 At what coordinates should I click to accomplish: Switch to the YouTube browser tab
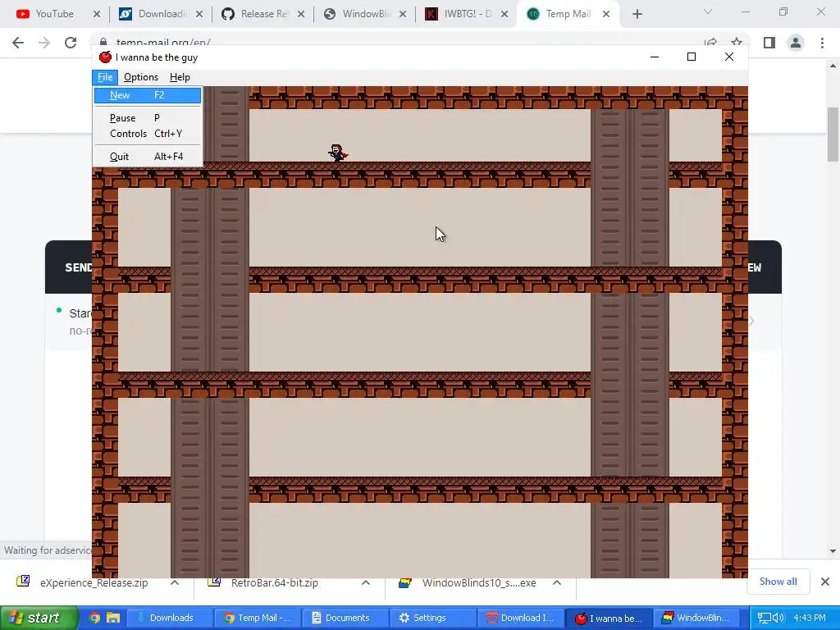click(x=53, y=14)
